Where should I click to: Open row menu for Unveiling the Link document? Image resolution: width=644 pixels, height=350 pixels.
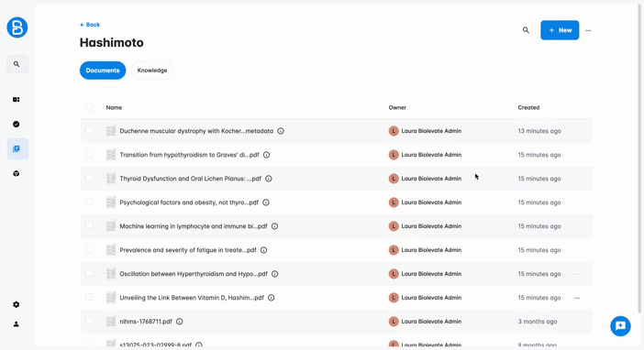577,298
